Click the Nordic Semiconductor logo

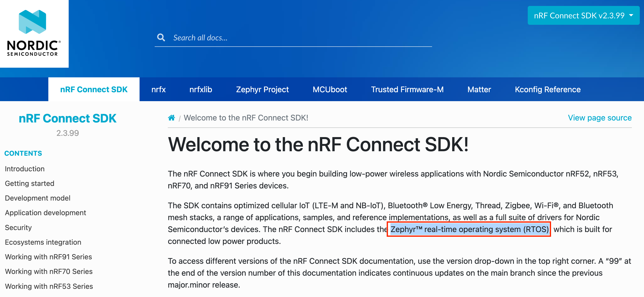point(34,33)
